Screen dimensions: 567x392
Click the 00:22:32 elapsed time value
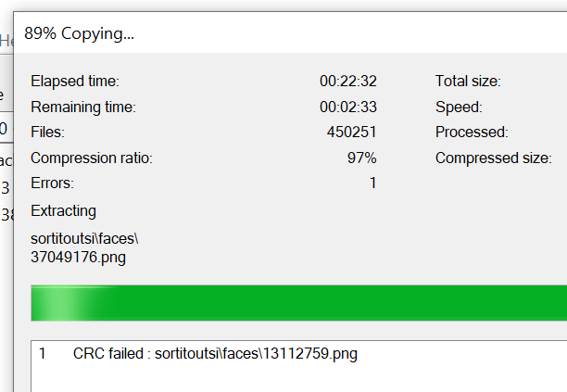tap(348, 82)
